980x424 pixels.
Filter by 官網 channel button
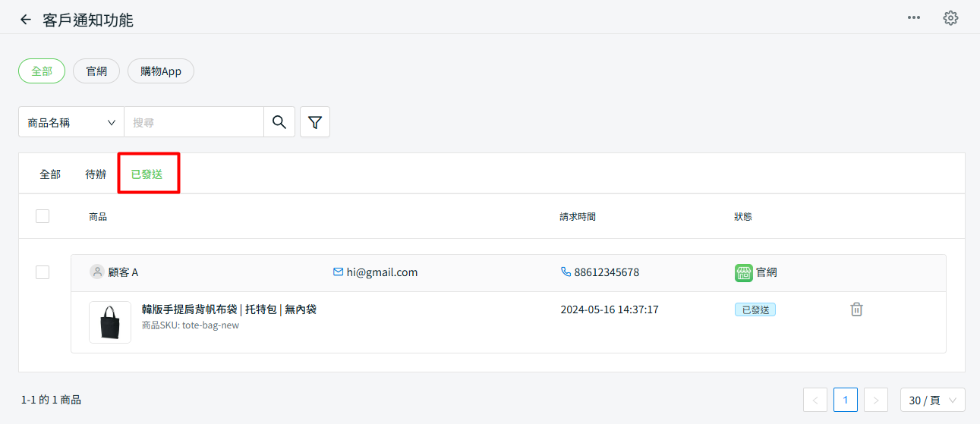pyautogui.click(x=96, y=71)
